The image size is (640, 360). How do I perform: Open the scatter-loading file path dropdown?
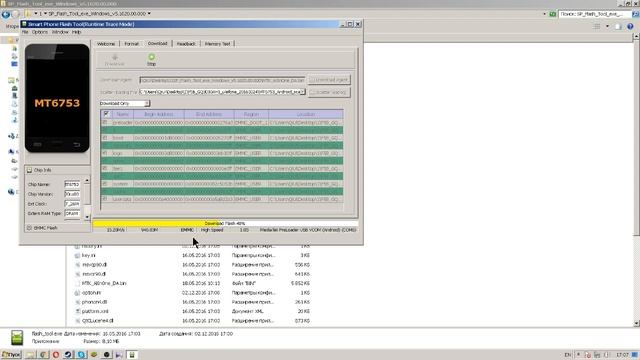(x=303, y=92)
